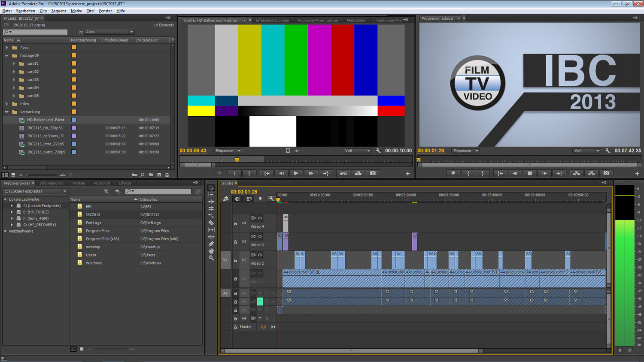Screen dimensions: 644x362
Task: Click the Videodauer column header
Action: (148, 40)
